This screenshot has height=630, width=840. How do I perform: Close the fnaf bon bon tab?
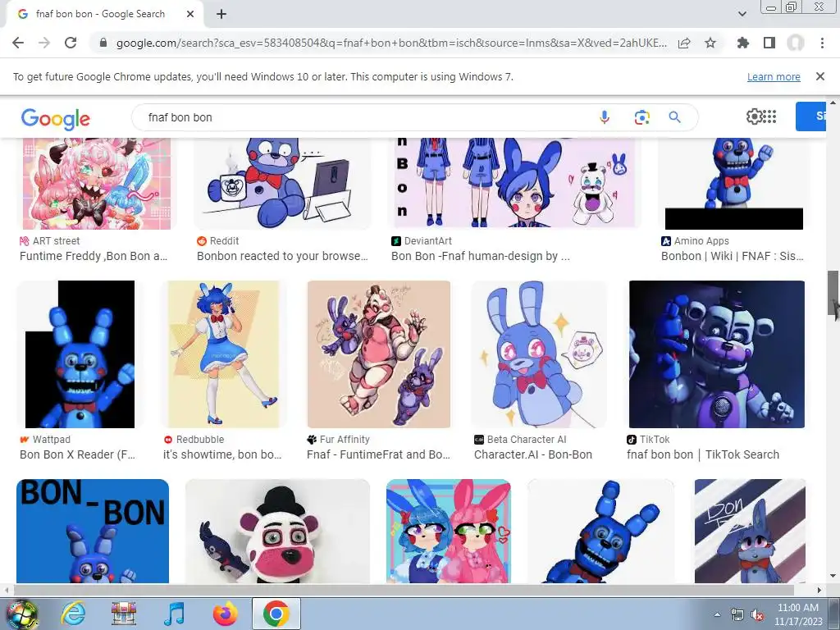190,14
